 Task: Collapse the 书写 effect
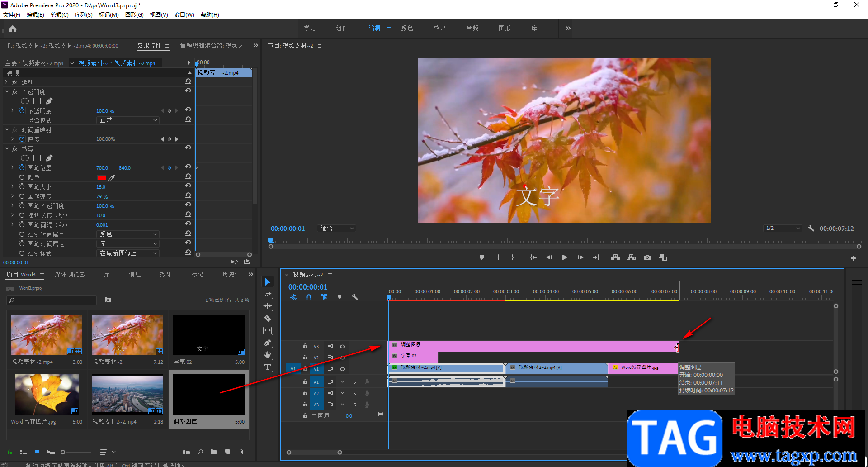point(6,148)
